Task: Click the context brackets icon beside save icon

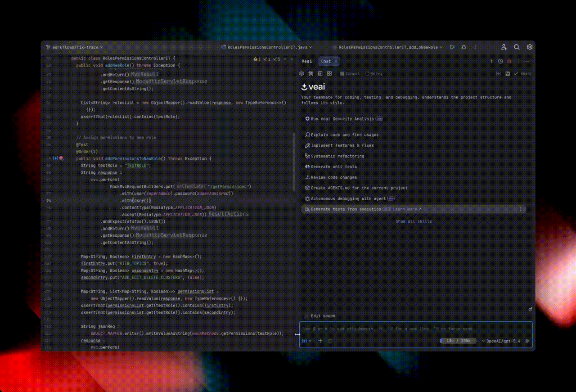Action: (498, 73)
